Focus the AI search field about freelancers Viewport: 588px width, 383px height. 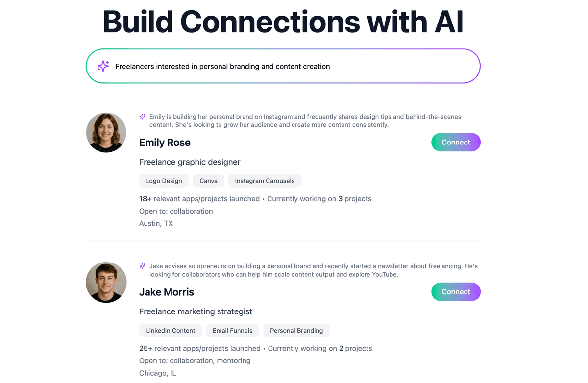click(x=283, y=66)
